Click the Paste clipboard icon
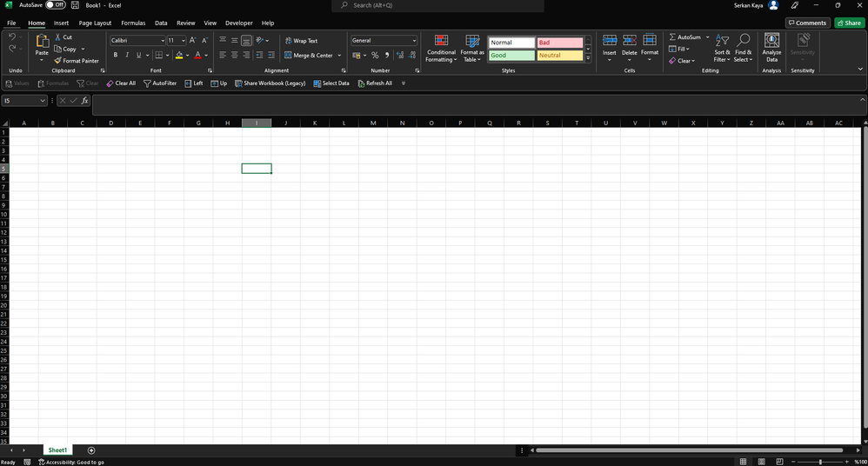The height and width of the screenshot is (466, 868). [x=42, y=41]
